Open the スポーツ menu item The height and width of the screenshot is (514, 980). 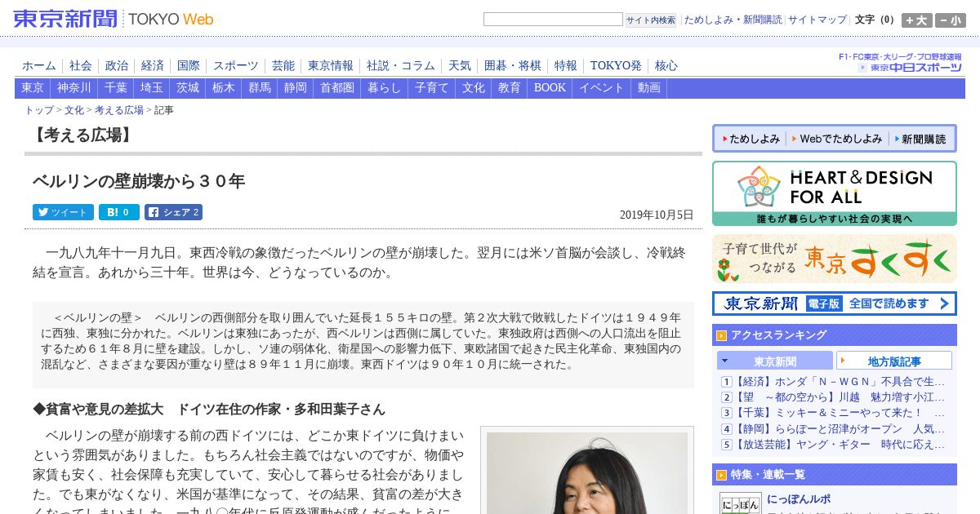[x=236, y=65]
